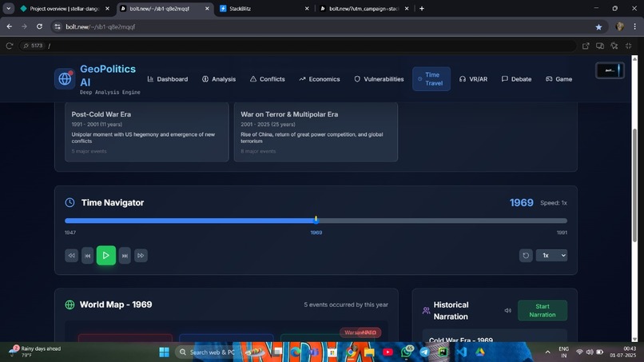Click the Warsaw/NATO badge on map
The height and width of the screenshot is (362, 644).
coord(360,332)
